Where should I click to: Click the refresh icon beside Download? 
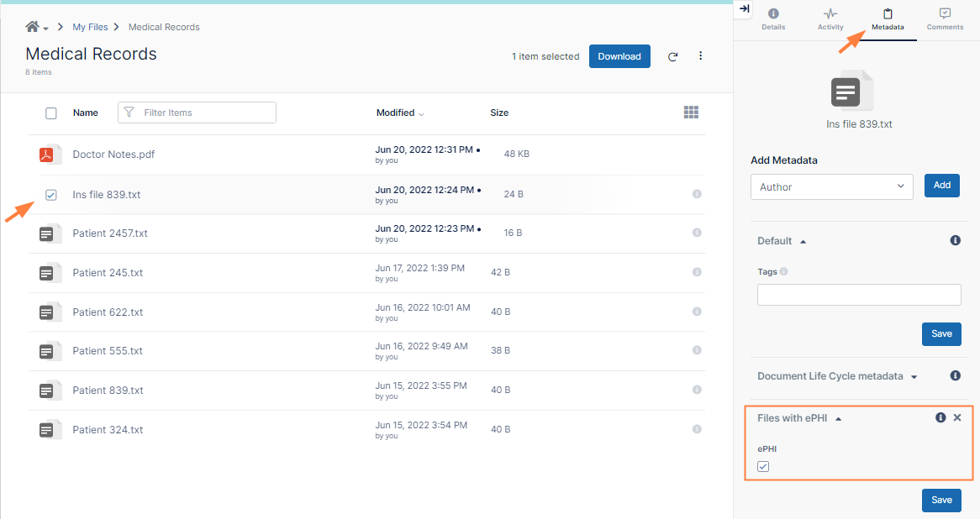(672, 57)
